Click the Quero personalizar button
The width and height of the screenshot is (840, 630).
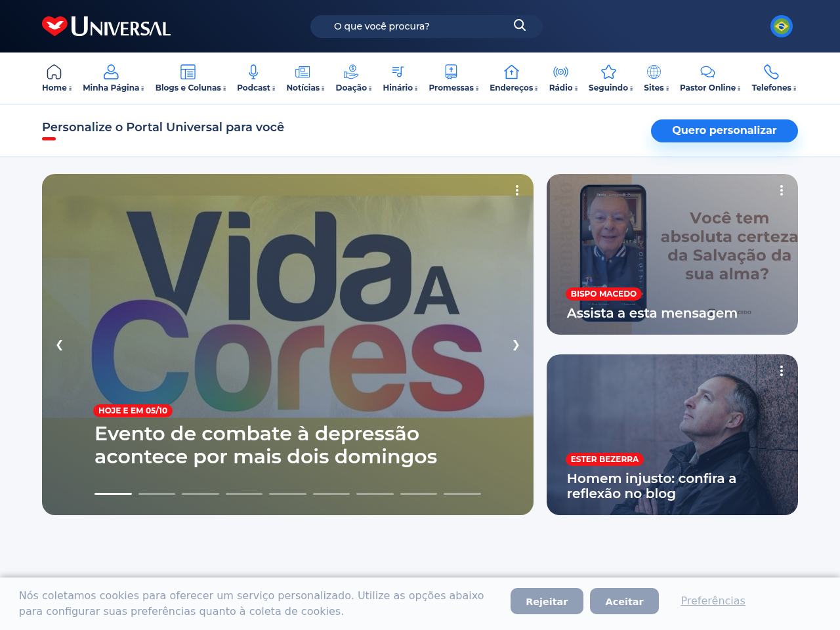pyautogui.click(x=724, y=131)
